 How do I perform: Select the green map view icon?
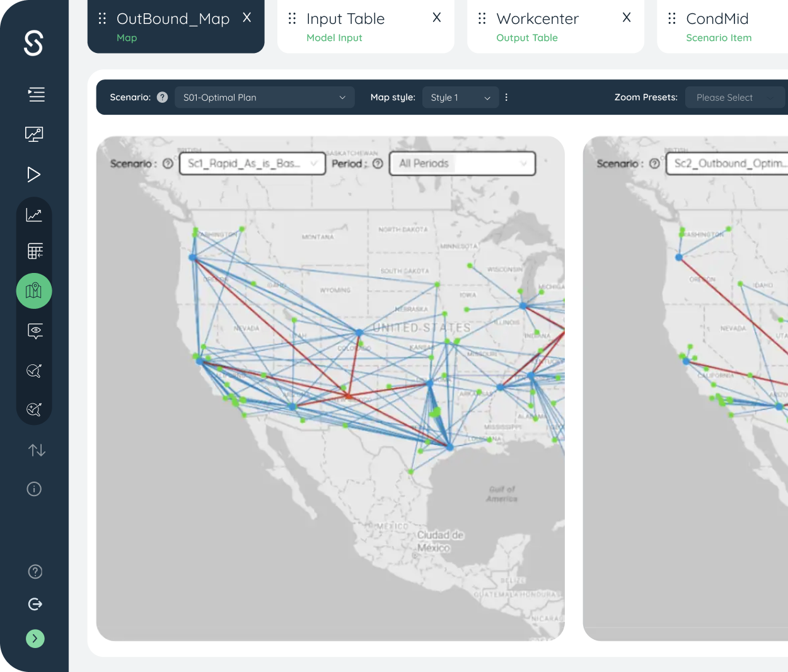coord(34,291)
